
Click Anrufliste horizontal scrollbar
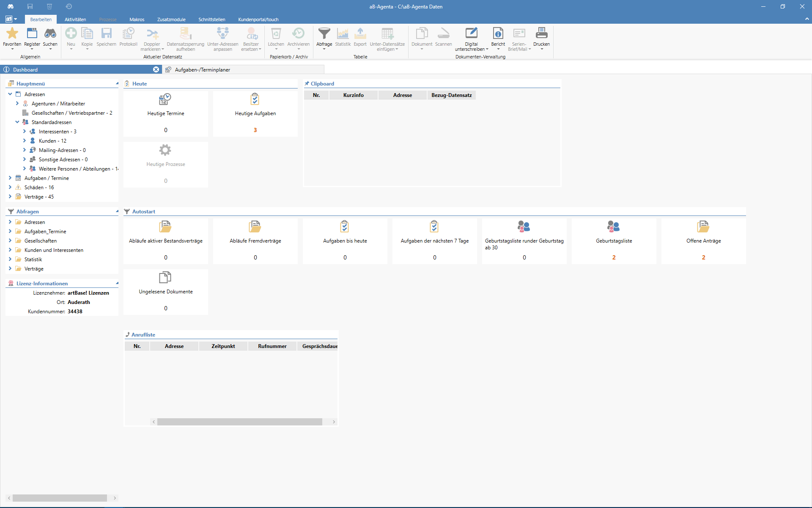coord(240,422)
